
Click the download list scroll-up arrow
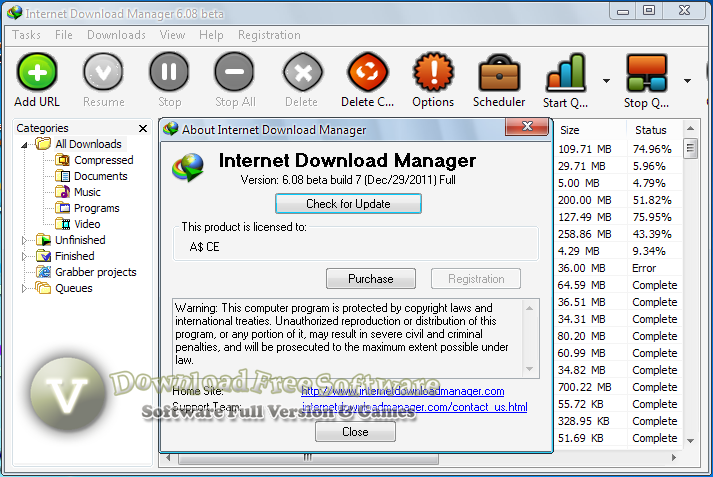(690, 129)
